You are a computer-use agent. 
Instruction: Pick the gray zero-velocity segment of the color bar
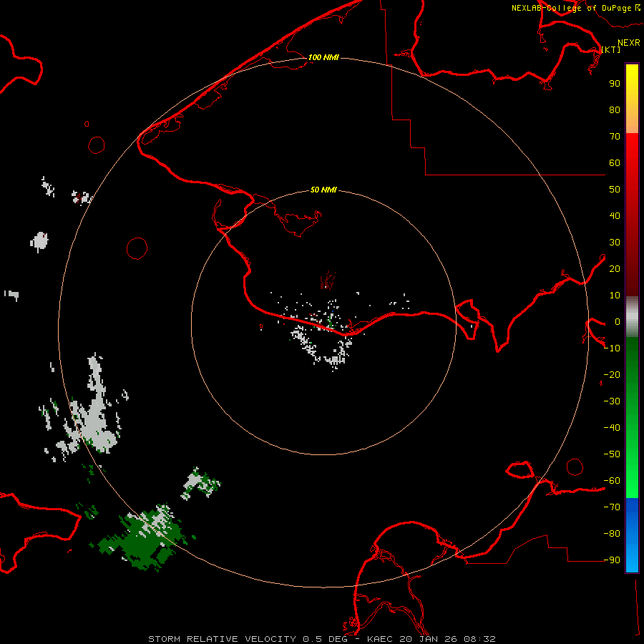[632, 317]
